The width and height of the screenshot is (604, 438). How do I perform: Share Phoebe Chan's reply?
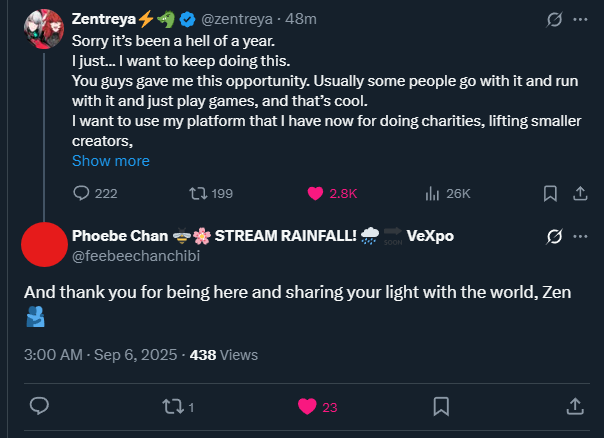point(575,405)
